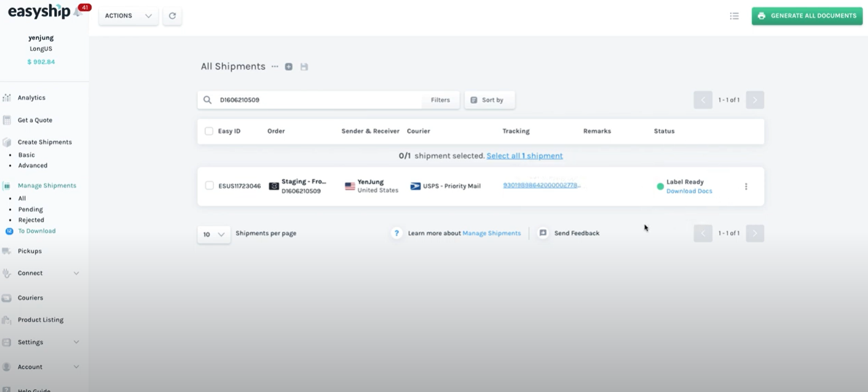
Task: Click the Label Ready status
Action: (x=685, y=182)
